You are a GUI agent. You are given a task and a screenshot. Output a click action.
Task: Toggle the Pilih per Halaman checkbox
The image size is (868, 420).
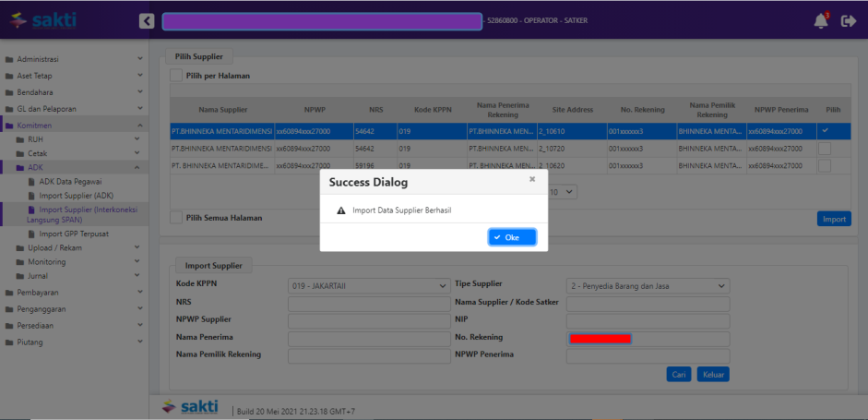coord(176,76)
